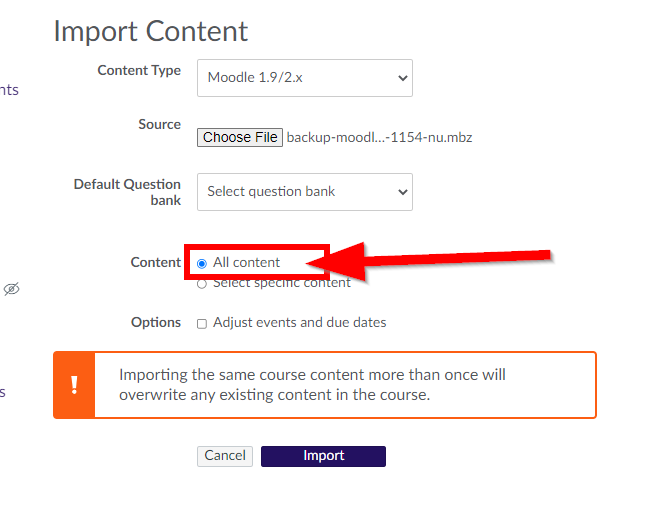Screen dimensions: 658x511
Task: Click the hidden eye-slash icon in sidebar
Action: [x=11, y=289]
